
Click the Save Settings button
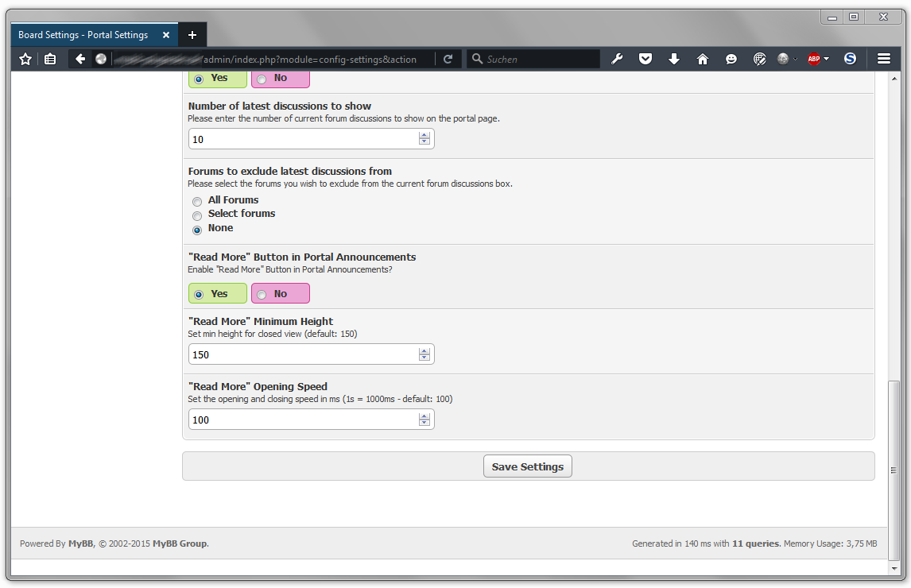click(527, 466)
